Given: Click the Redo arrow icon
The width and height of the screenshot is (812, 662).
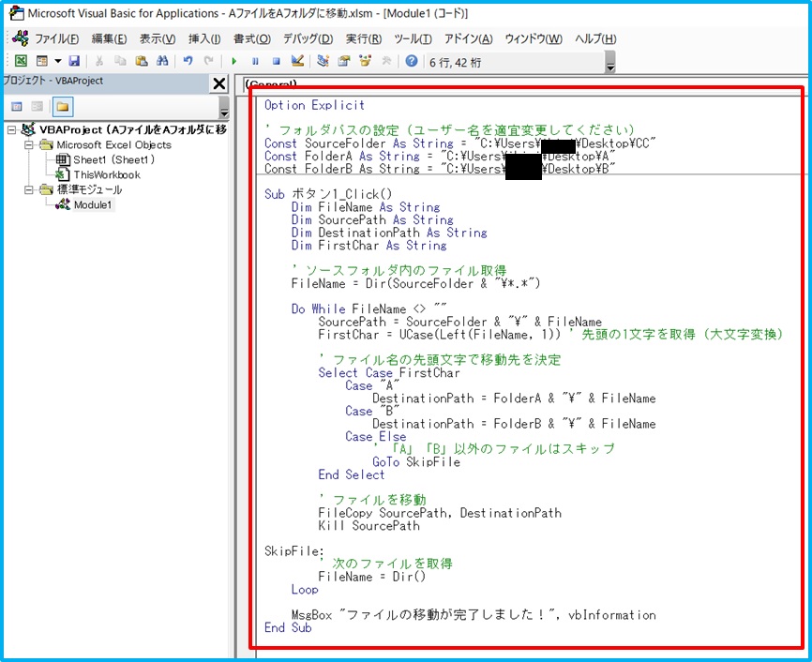Looking at the screenshot, I should [x=209, y=61].
